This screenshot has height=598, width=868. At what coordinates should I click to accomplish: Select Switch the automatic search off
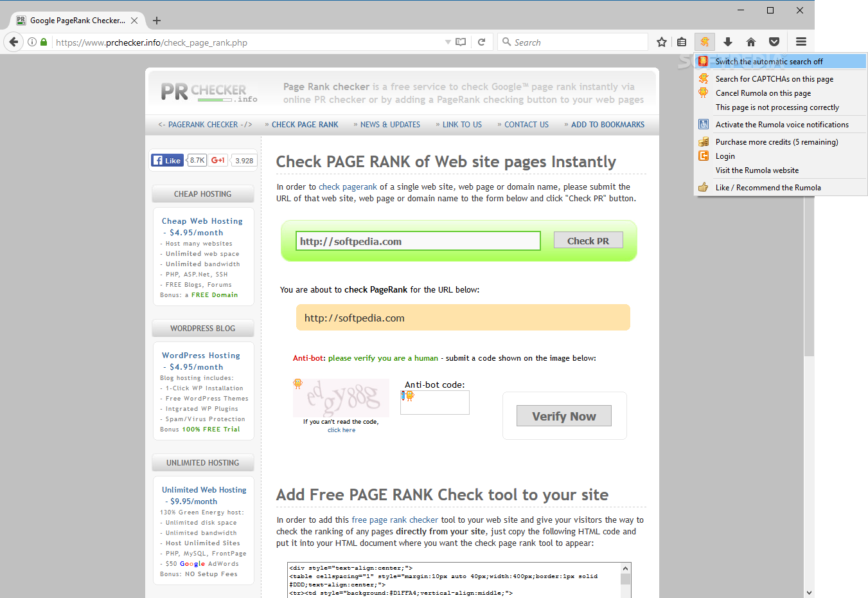pyautogui.click(x=781, y=61)
